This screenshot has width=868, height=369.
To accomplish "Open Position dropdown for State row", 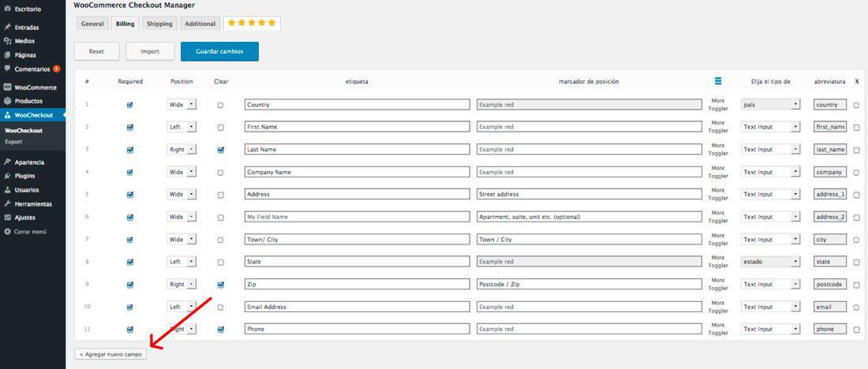I will pos(181,262).
